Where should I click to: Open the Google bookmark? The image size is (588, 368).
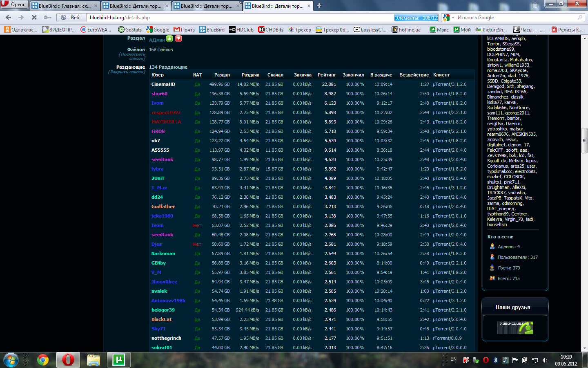pos(158,29)
